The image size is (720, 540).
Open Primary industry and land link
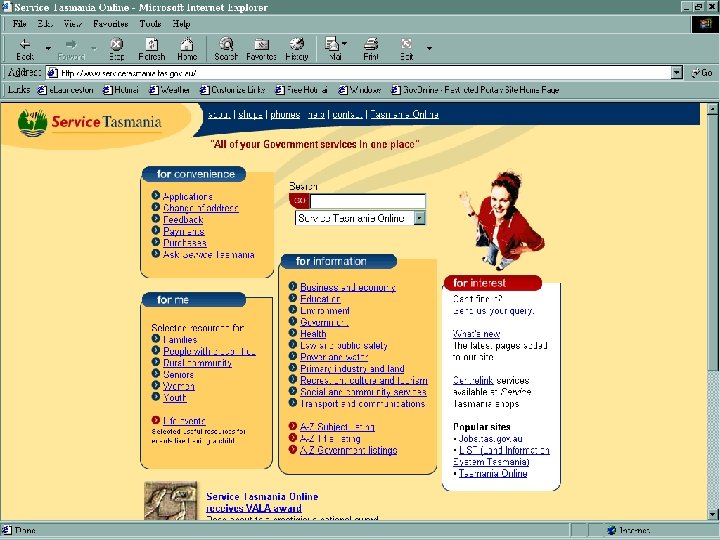pyautogui.click(x=352, y=369)
